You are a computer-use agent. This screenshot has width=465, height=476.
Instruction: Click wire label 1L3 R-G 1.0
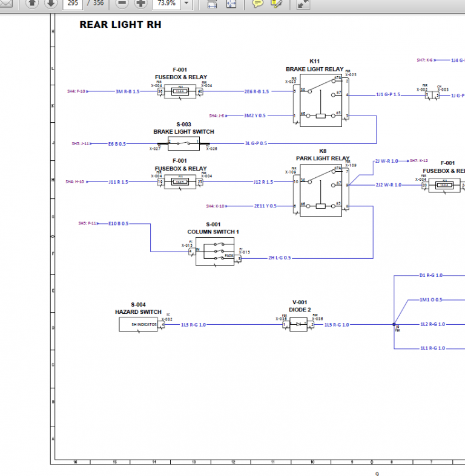pos(193,325)
